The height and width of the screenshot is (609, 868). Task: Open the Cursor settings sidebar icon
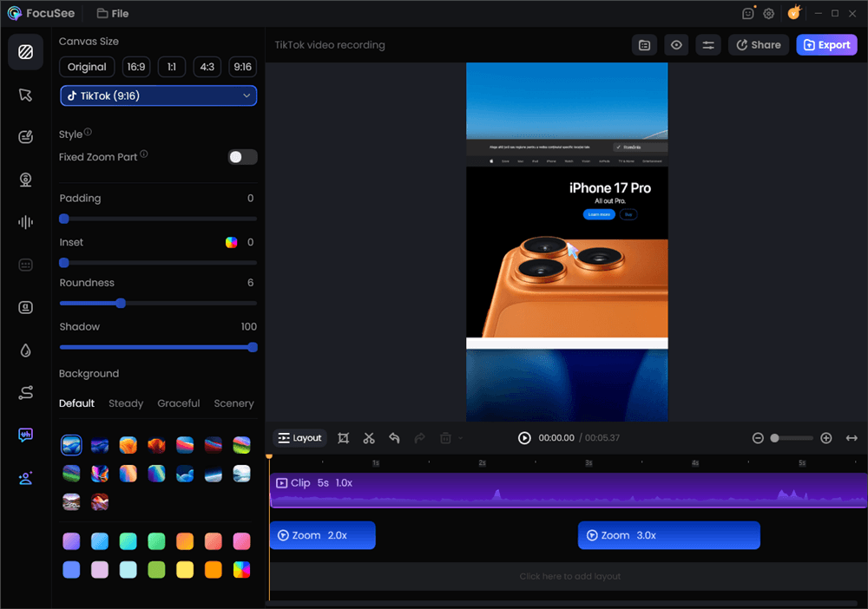click(x=25, y=95)
